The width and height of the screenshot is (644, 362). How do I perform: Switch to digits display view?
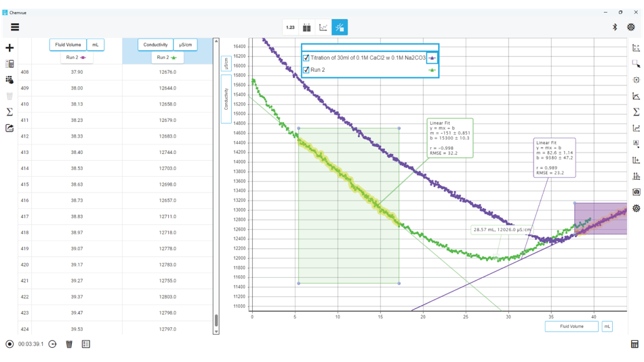pyautogui.click(x=290, y=28)
